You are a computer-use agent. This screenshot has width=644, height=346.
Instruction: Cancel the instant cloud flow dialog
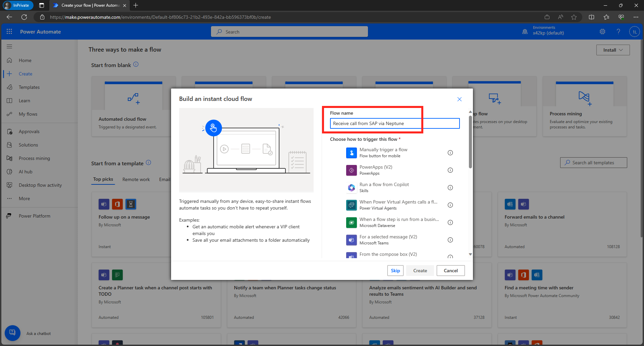(x=450, y=271)
